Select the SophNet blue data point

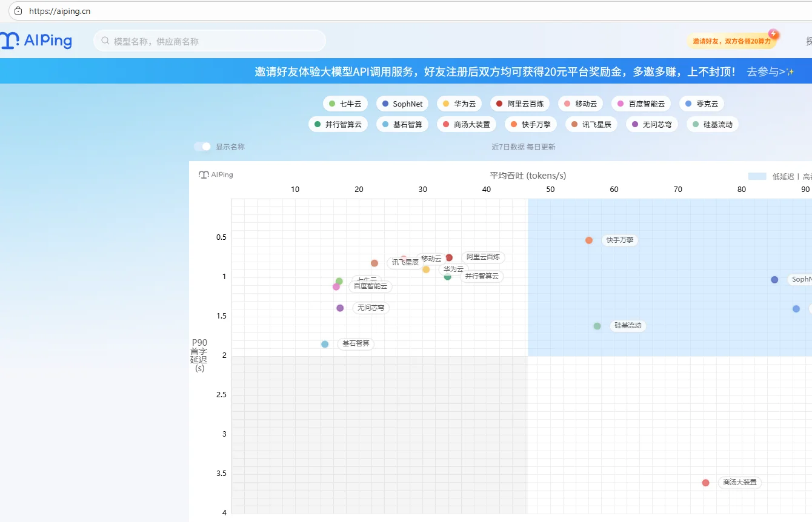click(774, 279)
